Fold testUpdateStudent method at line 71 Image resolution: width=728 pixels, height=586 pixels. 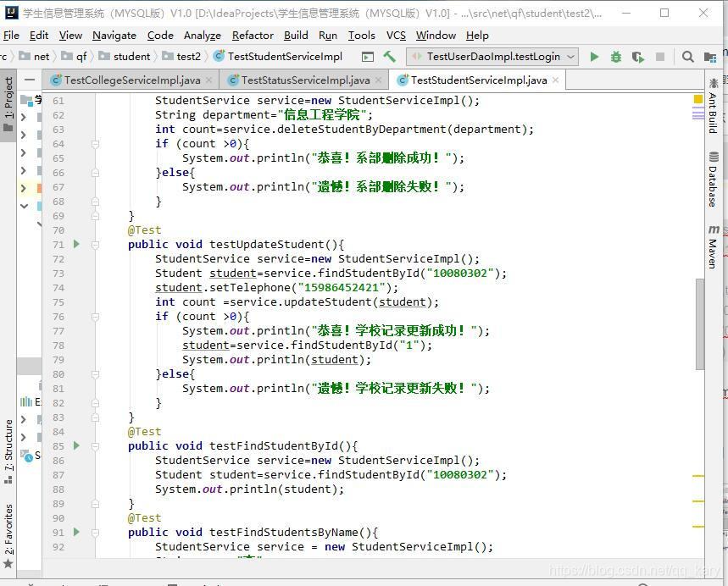[x=95, y=245]
